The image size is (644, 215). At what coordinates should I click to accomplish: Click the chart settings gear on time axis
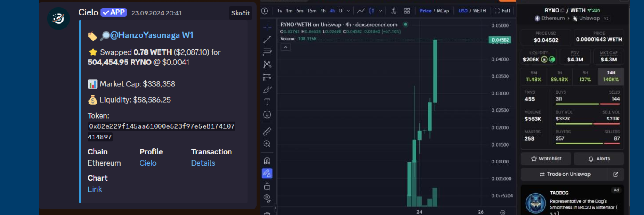coord(503,212)
